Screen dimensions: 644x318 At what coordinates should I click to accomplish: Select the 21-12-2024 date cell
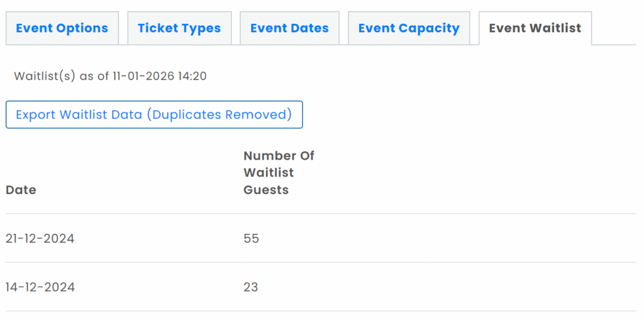tap(40, 239)
